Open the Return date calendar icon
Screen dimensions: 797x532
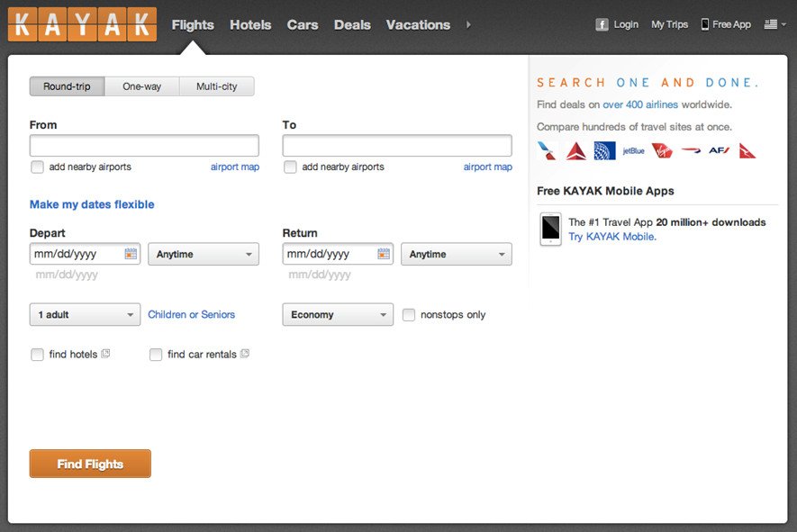(384, 254)
